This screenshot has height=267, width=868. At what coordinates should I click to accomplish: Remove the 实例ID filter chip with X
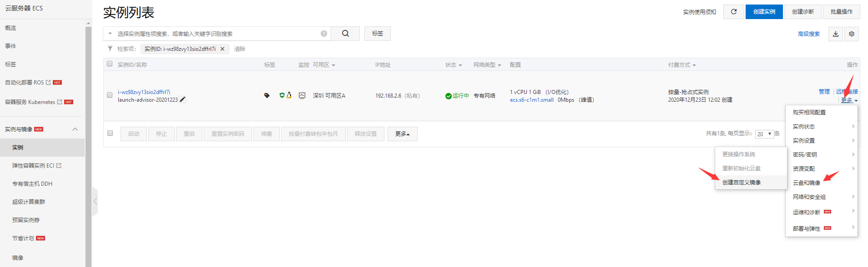(x=222, y=49)
